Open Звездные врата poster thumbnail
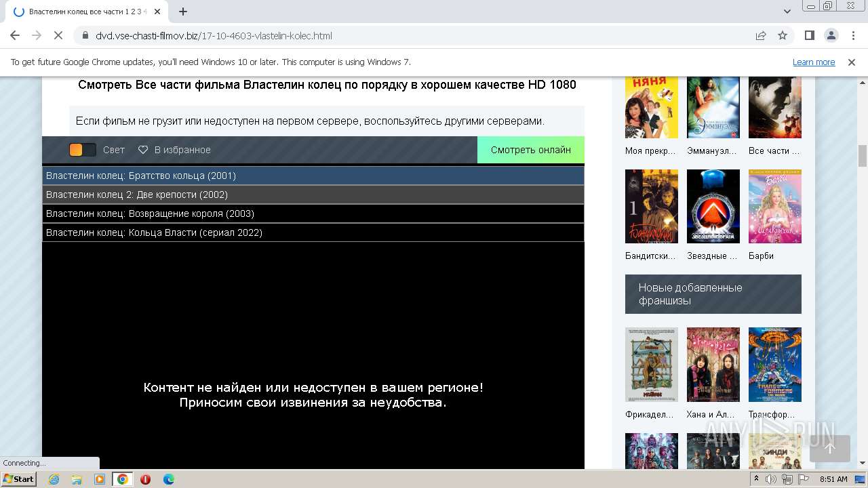 tap(713, 206)
